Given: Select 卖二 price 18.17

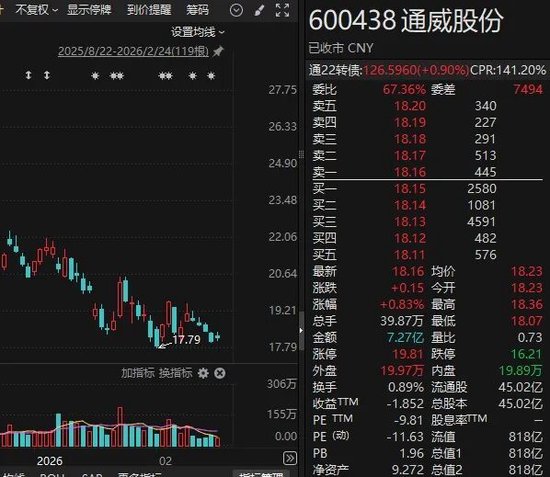Looking at the screenshot, I should tap(410, 155).
